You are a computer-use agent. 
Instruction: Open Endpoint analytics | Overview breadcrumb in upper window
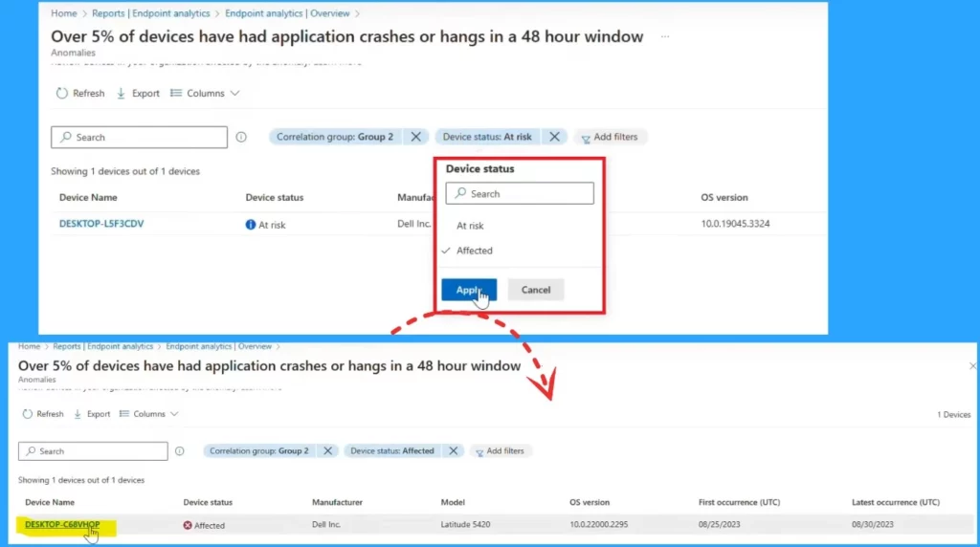pyautogui.click(x=287, y=13)
